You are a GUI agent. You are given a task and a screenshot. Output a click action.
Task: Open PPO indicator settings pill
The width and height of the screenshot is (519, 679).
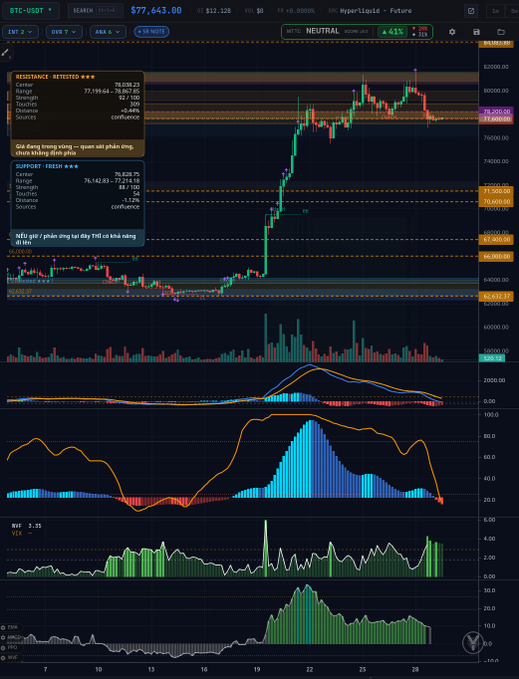10,647
